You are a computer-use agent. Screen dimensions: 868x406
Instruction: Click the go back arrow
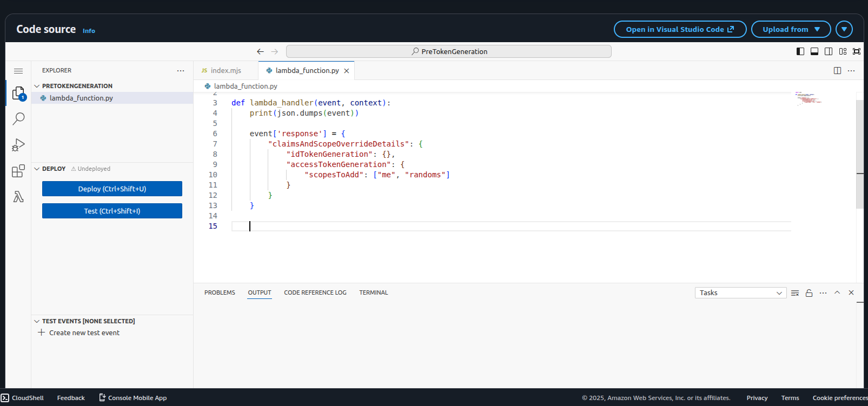coord(260,52)
